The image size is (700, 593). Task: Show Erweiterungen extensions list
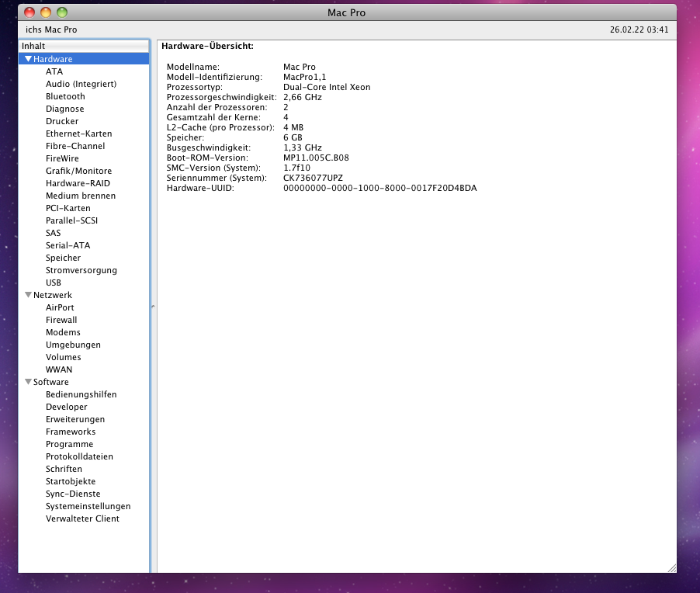pos(75,419)
